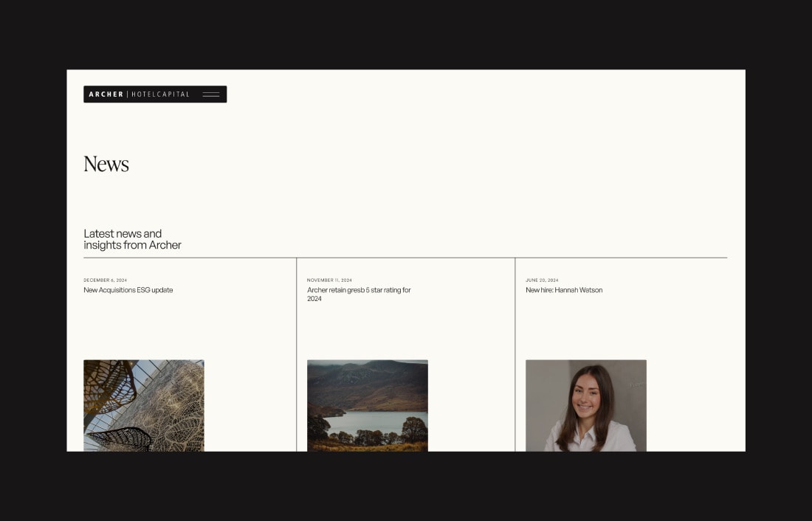Select the December 6, 2024 date label
The width and height of the screenshot is (812, 521).
tap(105, 280)
